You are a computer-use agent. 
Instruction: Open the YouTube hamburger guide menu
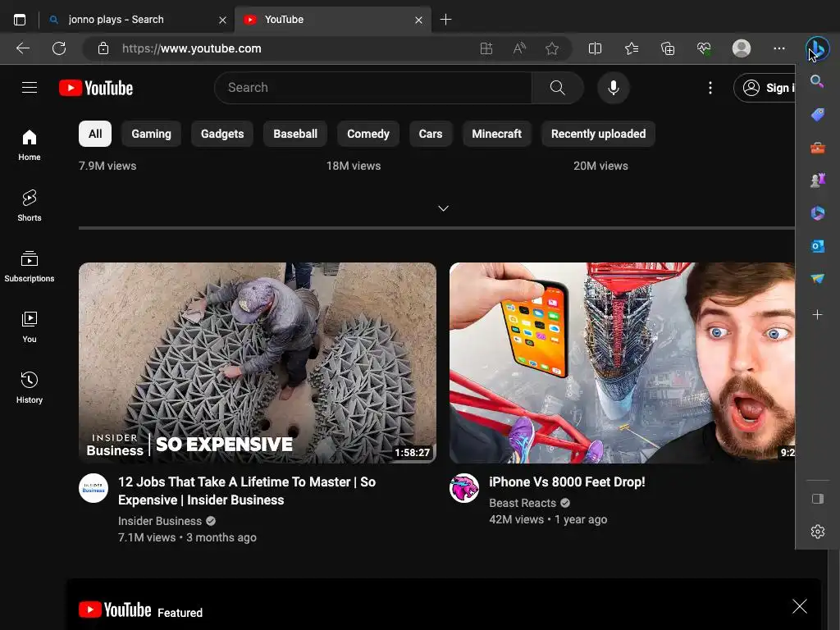pos(30,87)
